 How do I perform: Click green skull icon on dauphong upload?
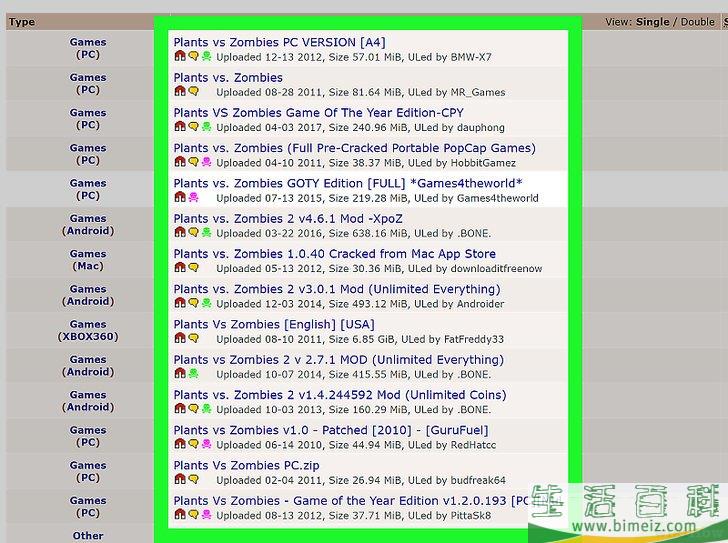pyautogui.click(x=207, y=127)
